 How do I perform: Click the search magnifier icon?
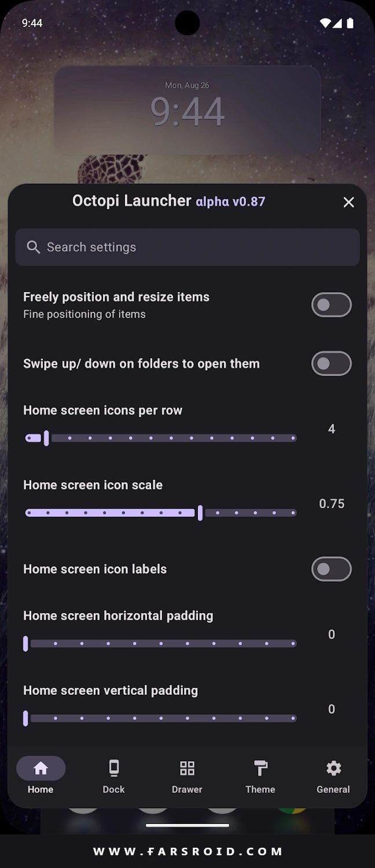coord(34,247)
